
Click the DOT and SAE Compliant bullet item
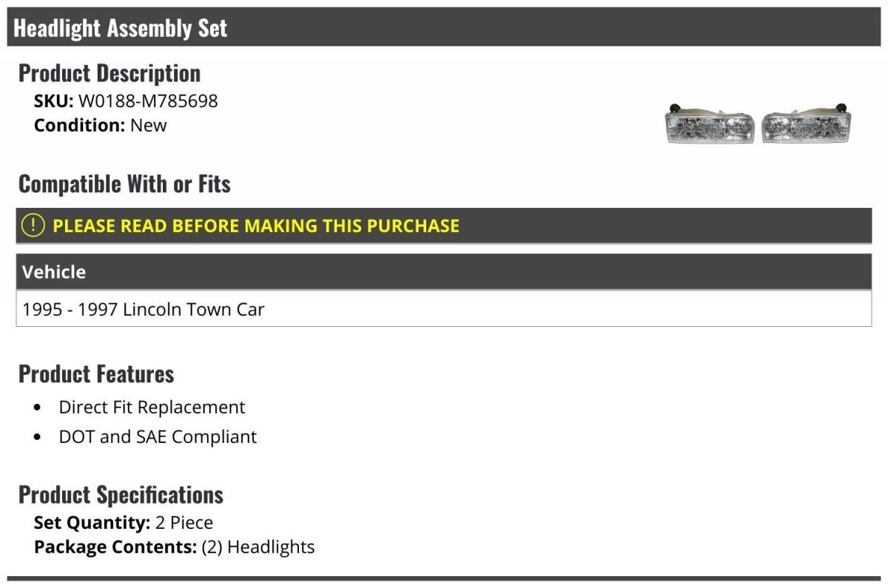point(158,437)
